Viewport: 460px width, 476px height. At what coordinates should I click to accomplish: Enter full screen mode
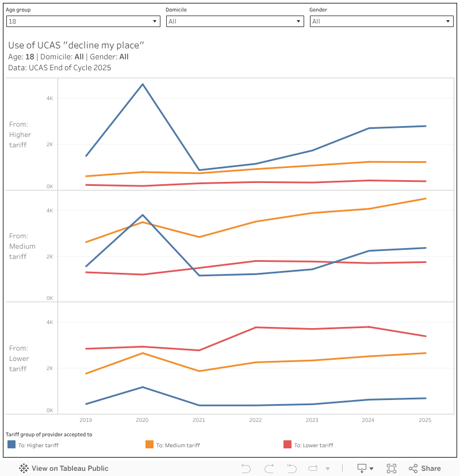pos(392,469)
